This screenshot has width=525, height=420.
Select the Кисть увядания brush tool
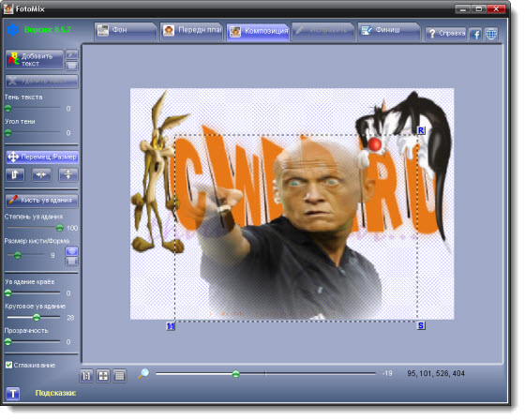[42, 201]
